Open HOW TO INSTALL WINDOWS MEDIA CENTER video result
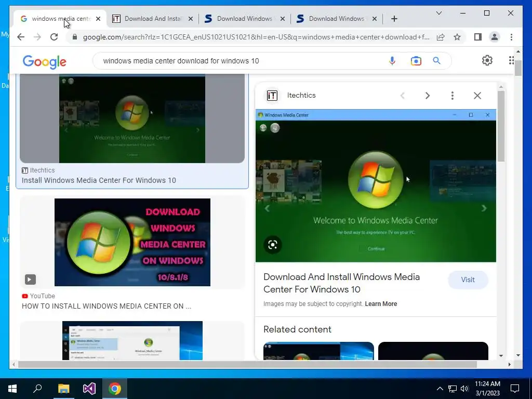 107,306
